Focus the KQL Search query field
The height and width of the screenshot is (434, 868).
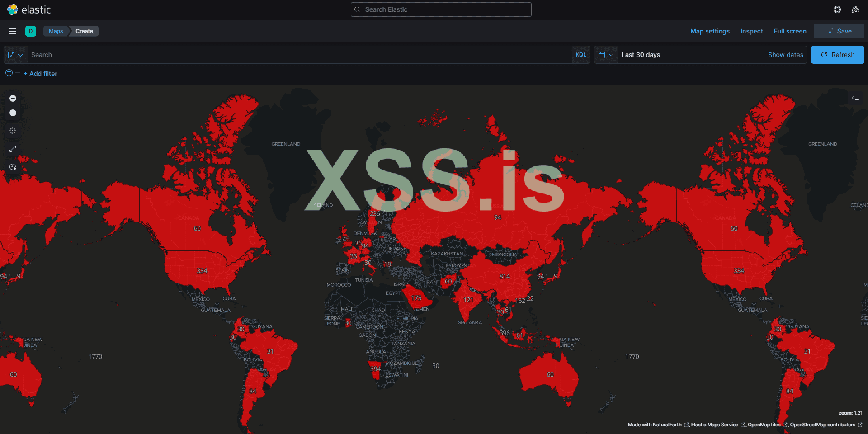[299, 55]
